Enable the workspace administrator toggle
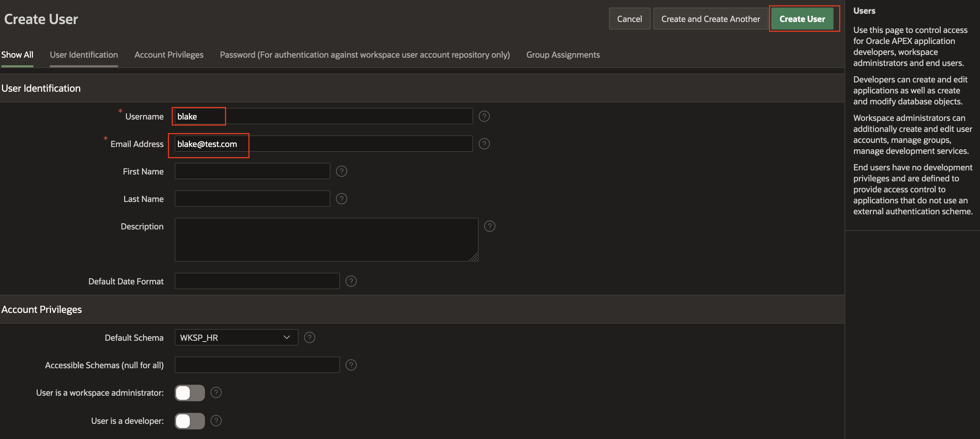 pos(189,393)
